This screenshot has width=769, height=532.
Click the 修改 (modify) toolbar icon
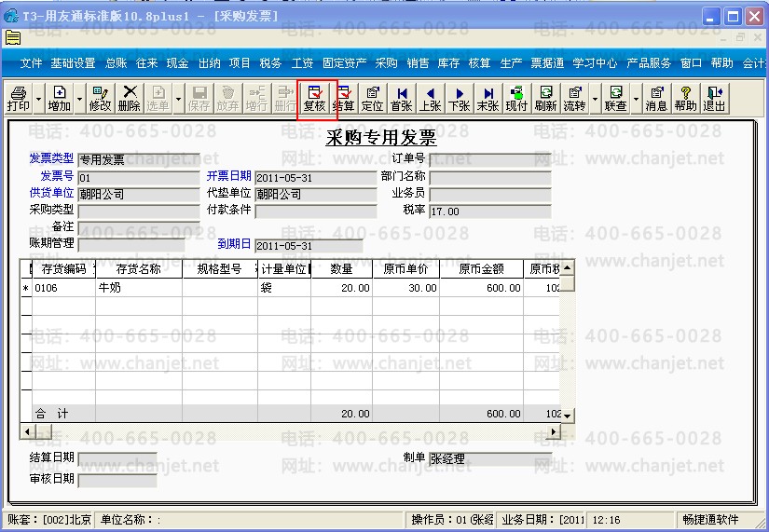coord(100,98)
